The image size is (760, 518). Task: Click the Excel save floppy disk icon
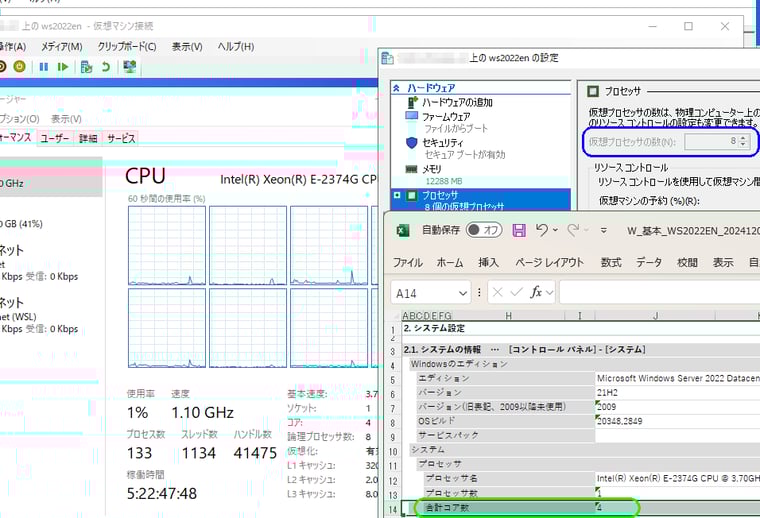click(x=519, y=230)
